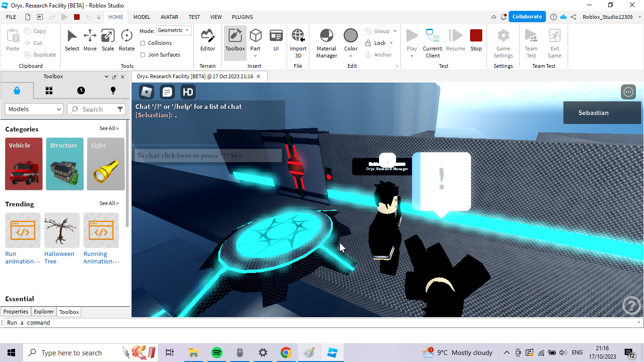Open the Toolbox Marketplace shopping bag tab
644x362 pixels.
click(x=17, y=90)
